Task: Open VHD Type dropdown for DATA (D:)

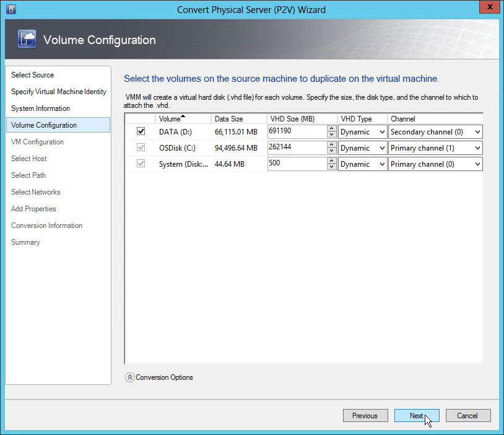Action: pos(362,131)
